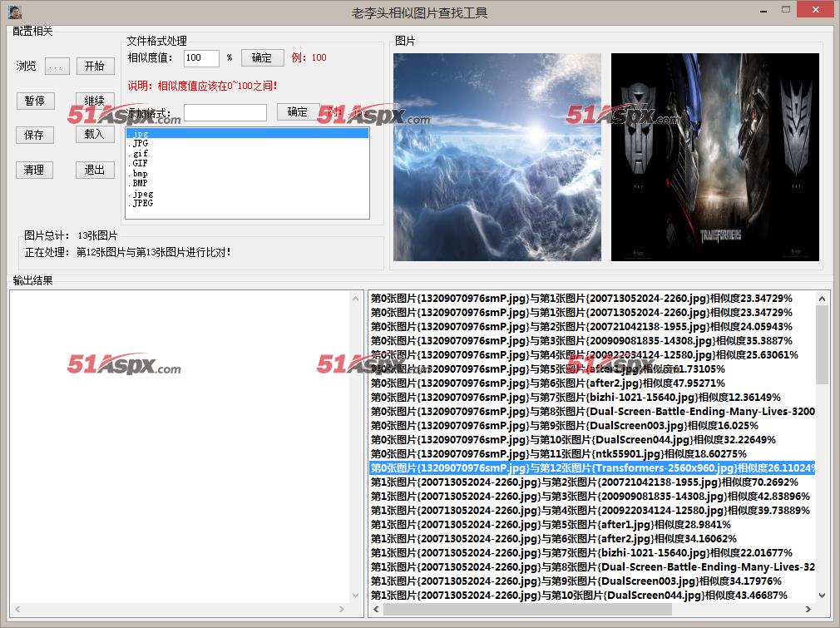Click the Transformers poster preview image

(x=714, y=157)
